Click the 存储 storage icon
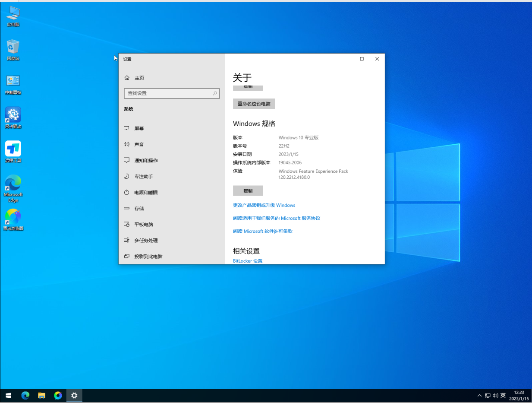 pos(126,208)
